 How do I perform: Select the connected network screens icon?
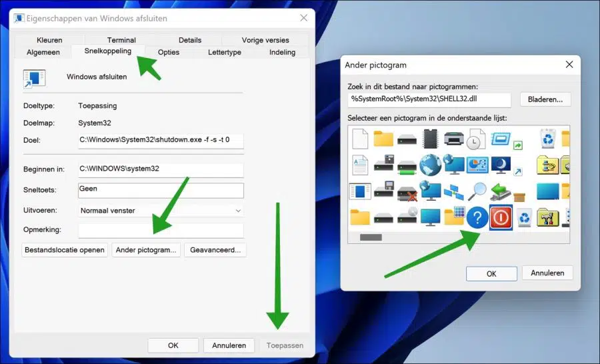click(454, 192)
